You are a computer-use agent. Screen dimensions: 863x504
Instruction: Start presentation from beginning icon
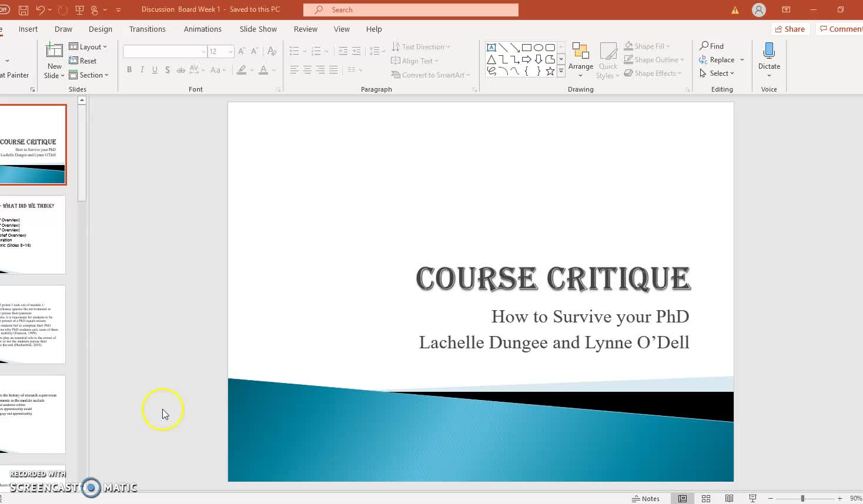[x=80, y=10]
